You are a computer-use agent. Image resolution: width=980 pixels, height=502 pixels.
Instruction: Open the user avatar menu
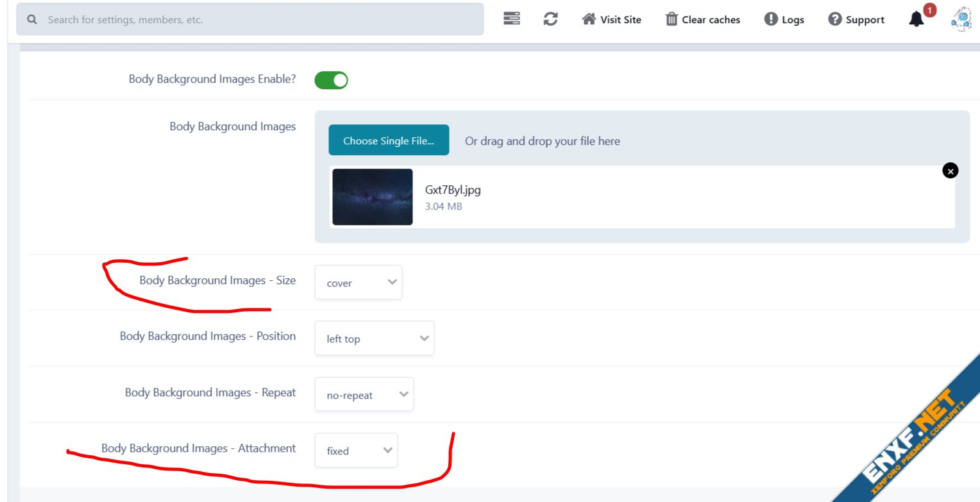click(x=961, y=19)
